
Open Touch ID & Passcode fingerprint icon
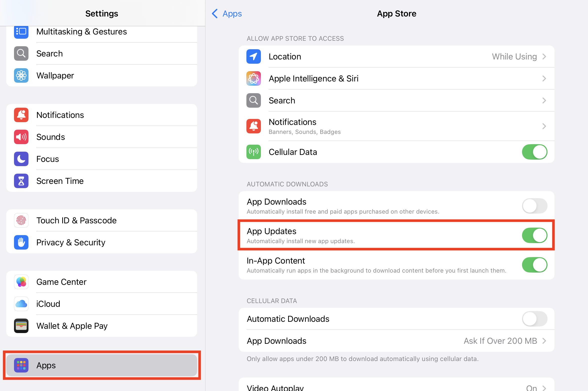[21, 220]
